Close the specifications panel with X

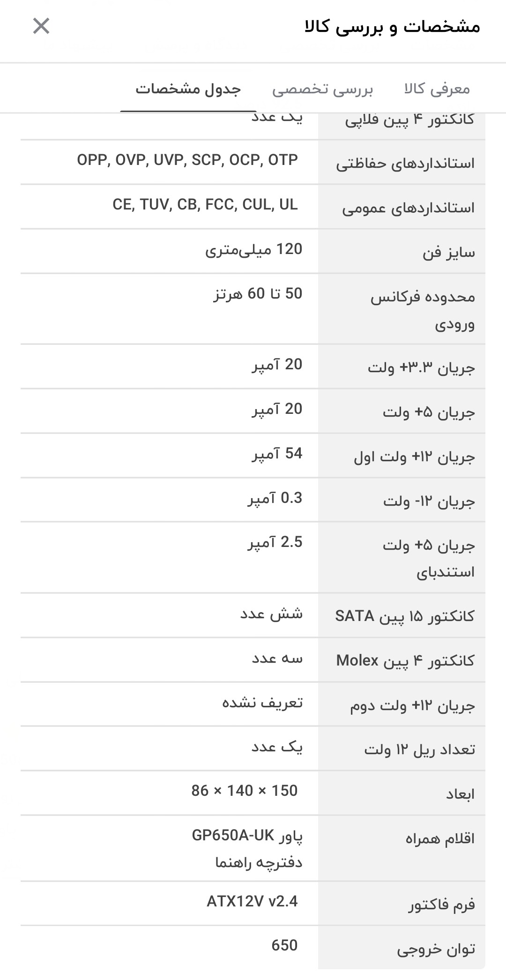41,26
